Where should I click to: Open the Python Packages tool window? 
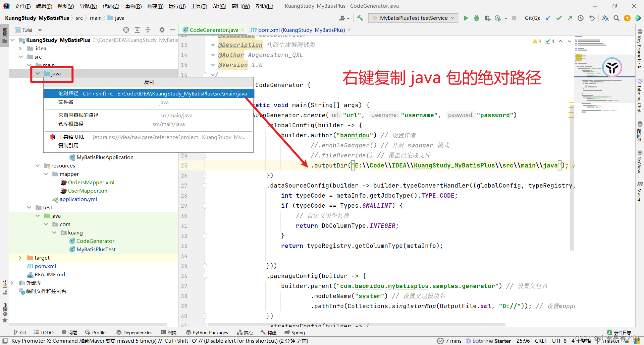click(x=207, y=332)
